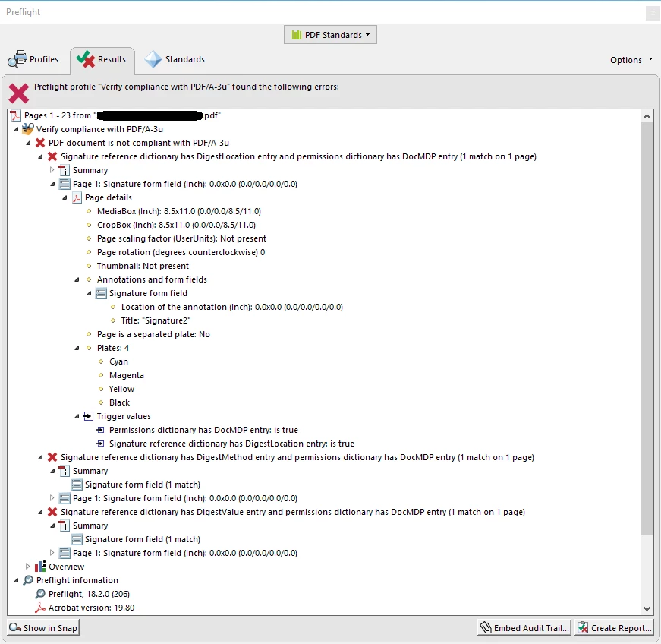Collapse the Trigger values node

coord(77,416)
